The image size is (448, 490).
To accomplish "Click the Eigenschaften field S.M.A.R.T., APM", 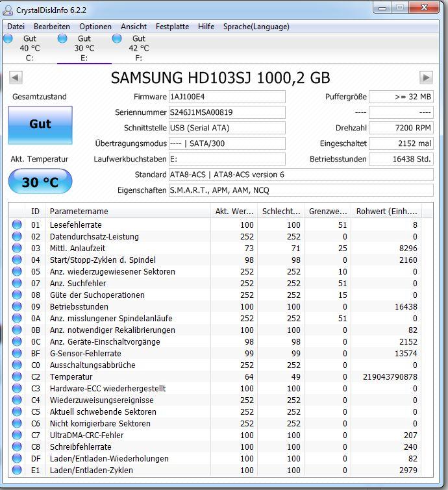I will point(301,190).
